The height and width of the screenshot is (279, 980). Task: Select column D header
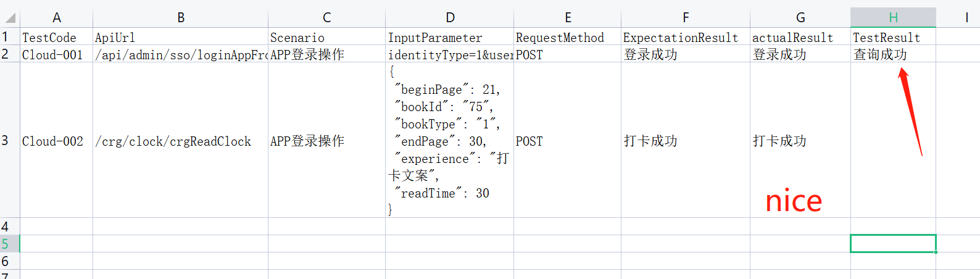click(450, 17)
